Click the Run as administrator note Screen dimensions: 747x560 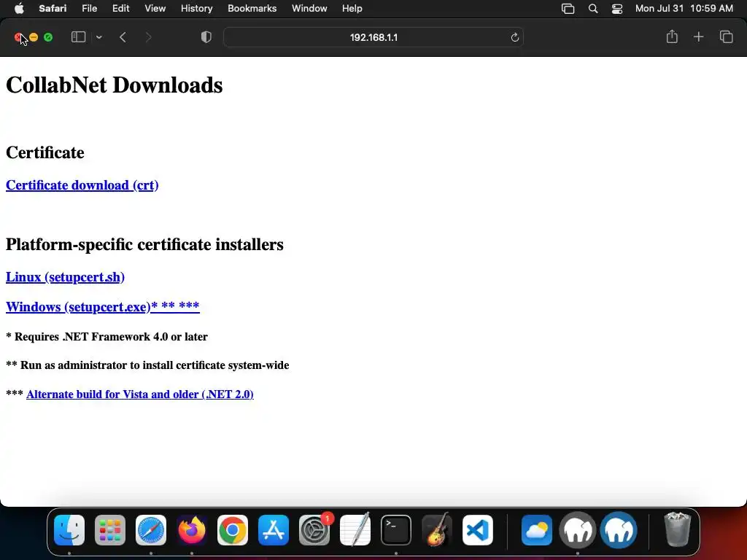(x=147, y=365)
